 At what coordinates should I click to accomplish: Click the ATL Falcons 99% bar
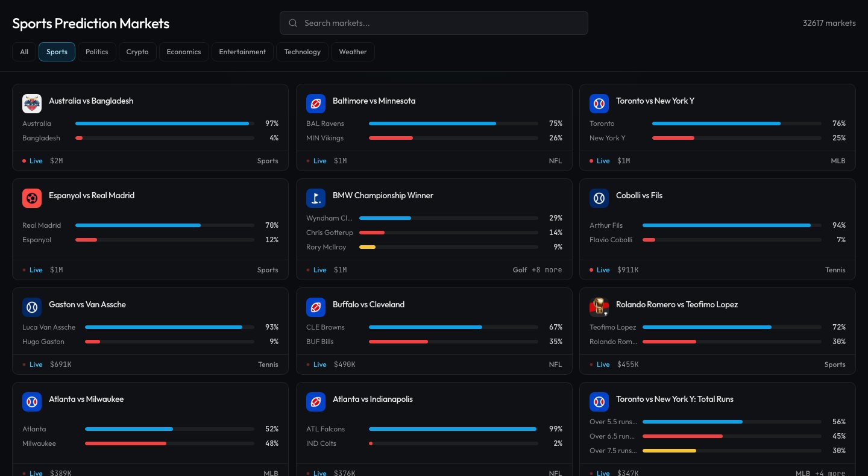point(453,429)
